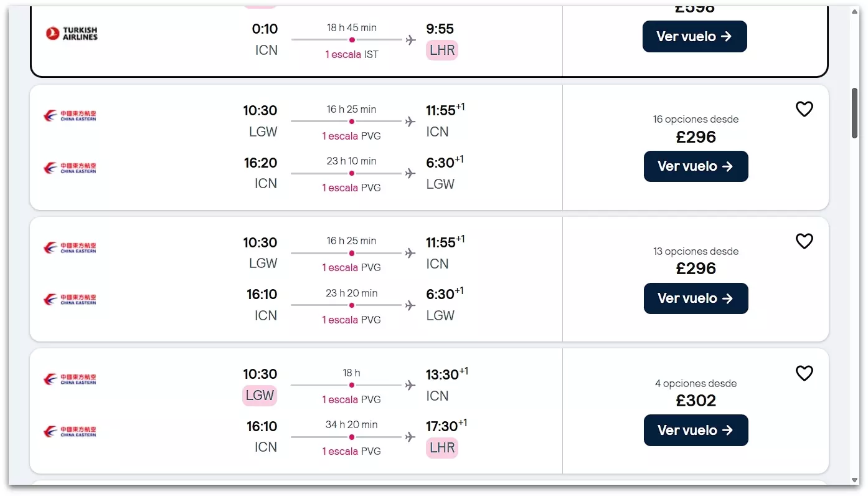Screen dimensions: 868x496
Task: Click the 1 escala IST stopover label
Action: (351, 55)
